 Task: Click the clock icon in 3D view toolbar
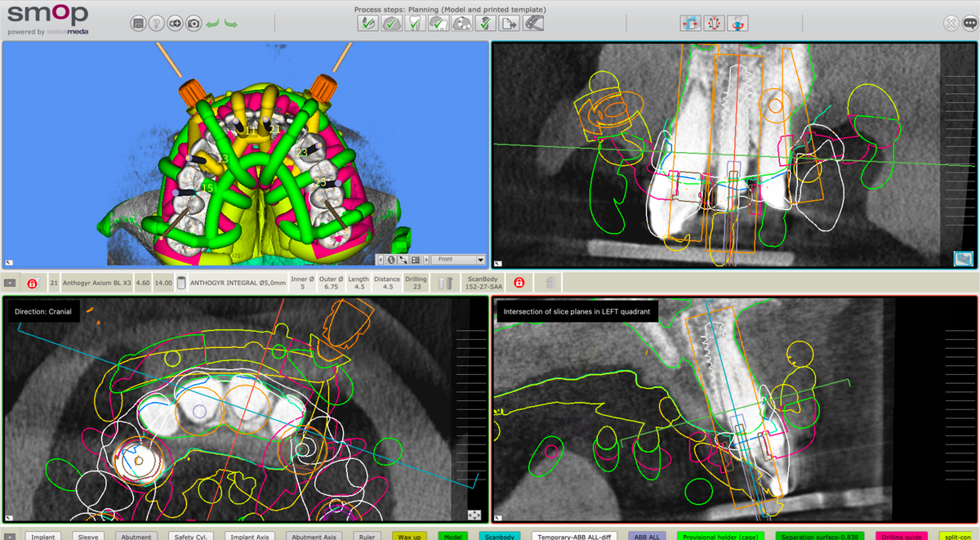(391, 260)
